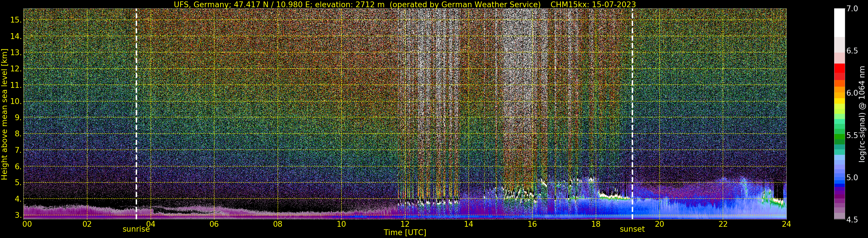The height and width of the screenshot is (238, 868).
Task: Click the '06' time tick label
Action: pos(214,224)
